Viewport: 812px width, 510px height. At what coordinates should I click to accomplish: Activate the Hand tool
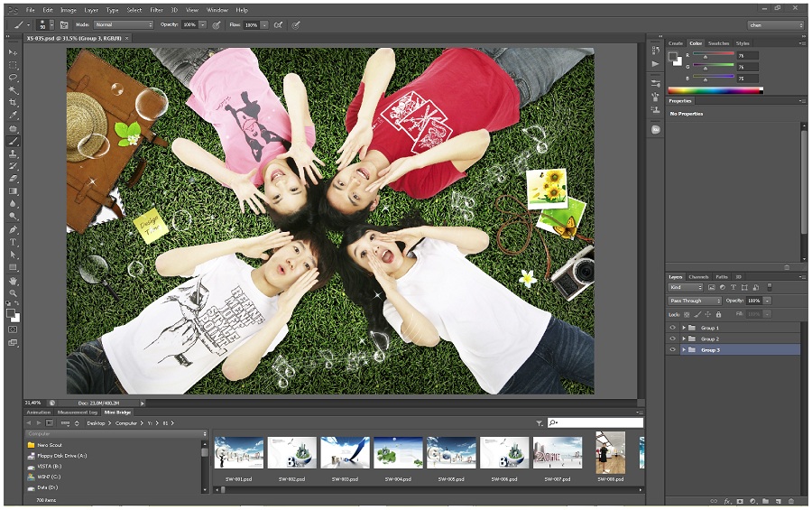pos(14,281)
